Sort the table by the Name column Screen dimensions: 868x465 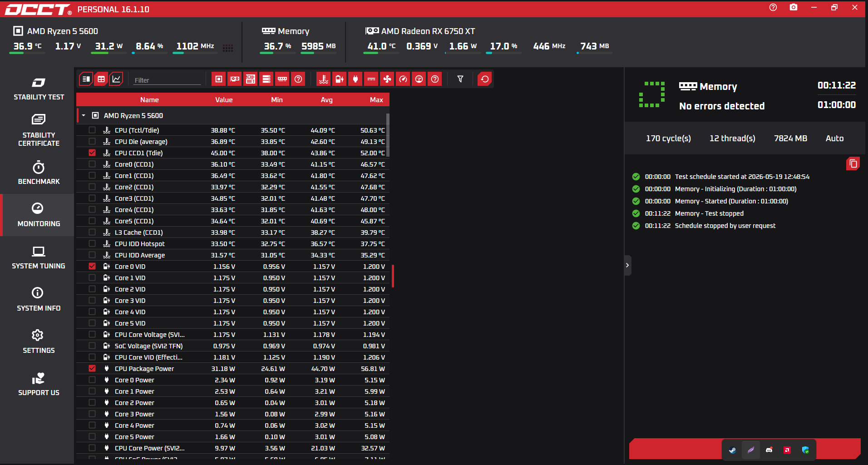pyautogui.click(x=149, y=100)
